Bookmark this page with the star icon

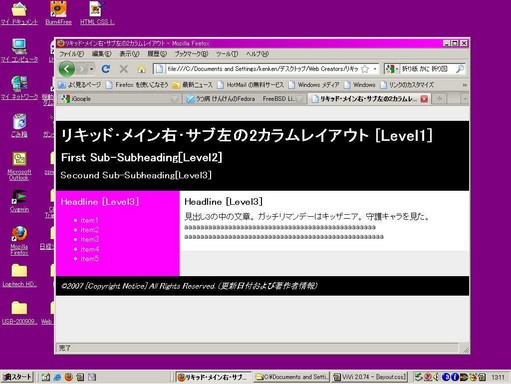(x=365, y=69)
